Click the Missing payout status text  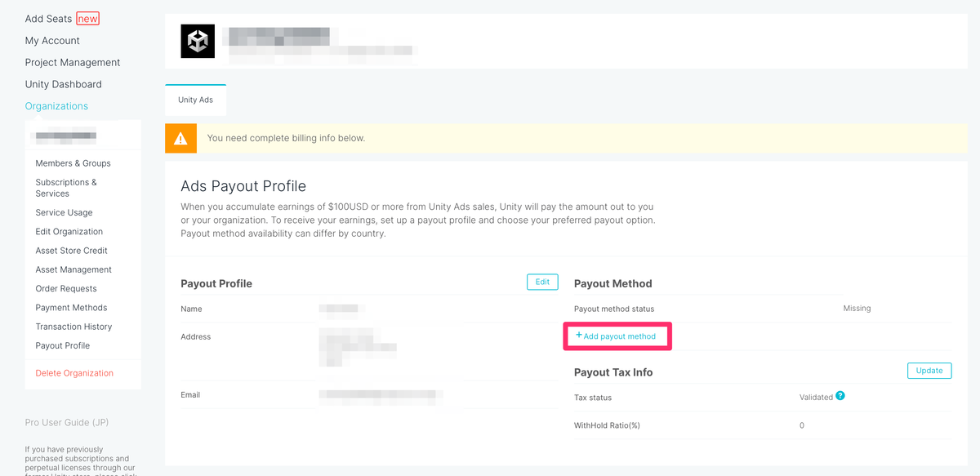[x=857, y=309]
